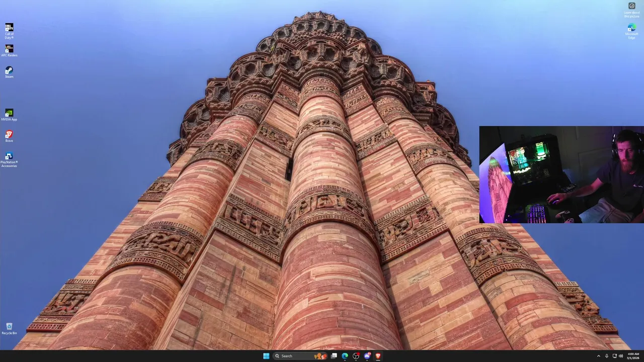Select the Microsoft Edge desktop shortcut
644x362 pixels.
(x=631, y=32)
